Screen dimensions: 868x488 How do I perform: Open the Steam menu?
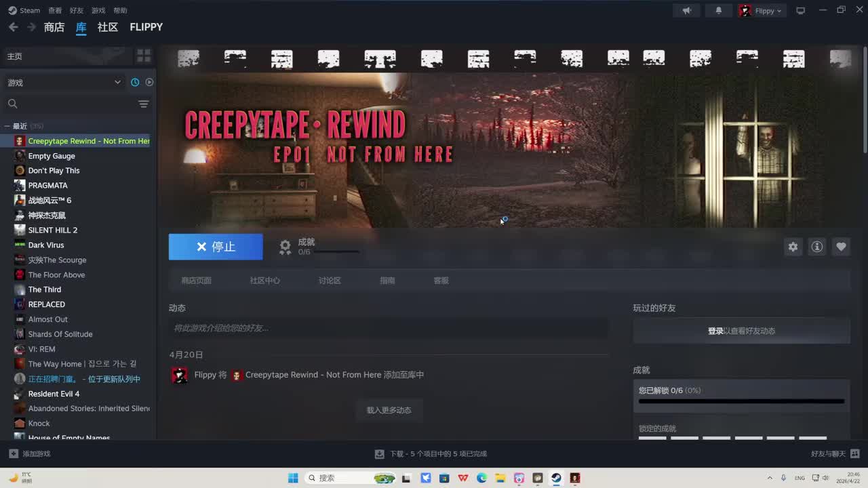[24, 11]
